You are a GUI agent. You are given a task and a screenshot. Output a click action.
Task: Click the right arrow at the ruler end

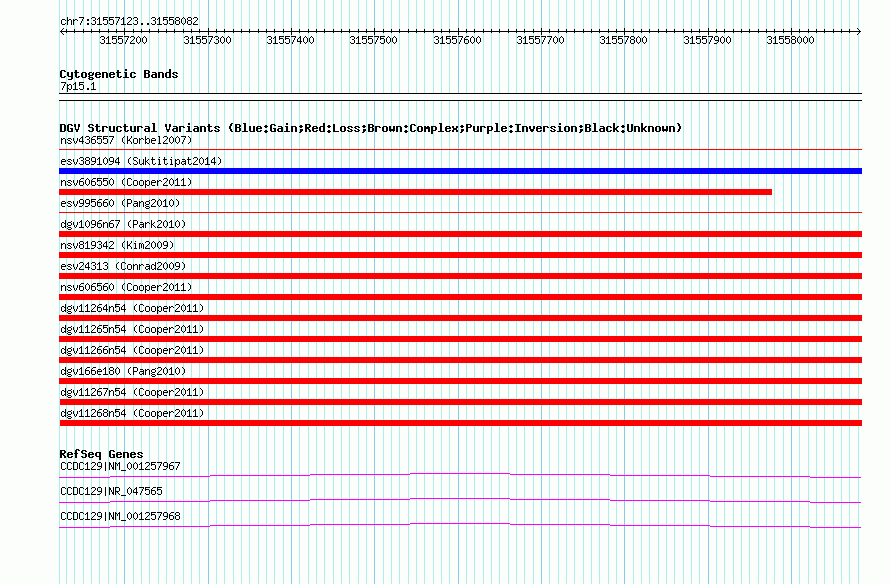[858, 32]
